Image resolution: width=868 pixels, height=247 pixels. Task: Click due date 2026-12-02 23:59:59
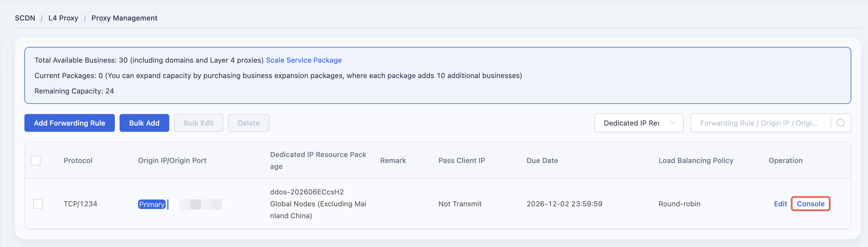[x=564, y=204]
